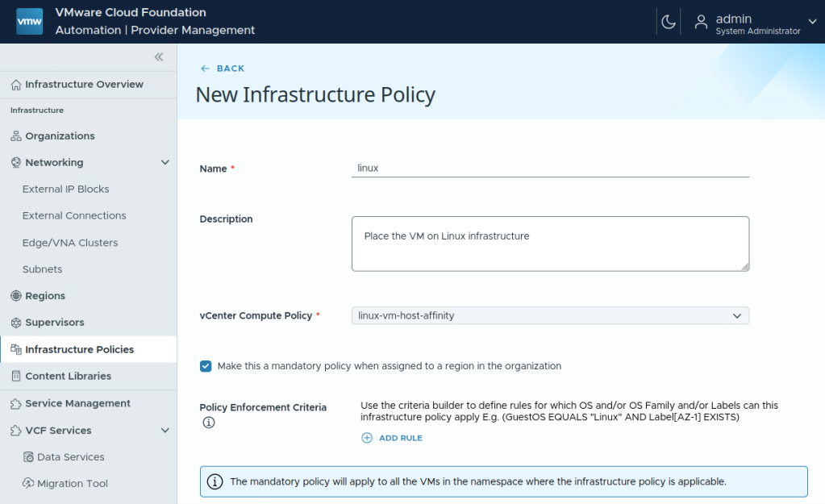
Task: Click the Data Services icon
Action: click(28, 456)
